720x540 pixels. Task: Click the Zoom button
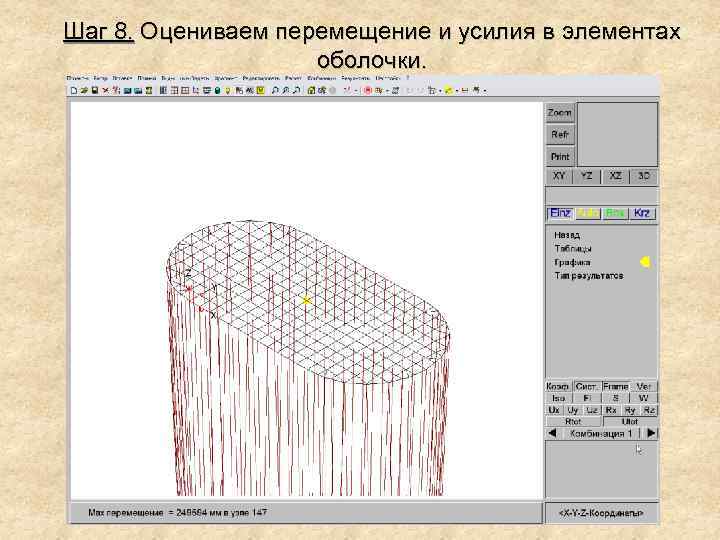pos(560,113)
